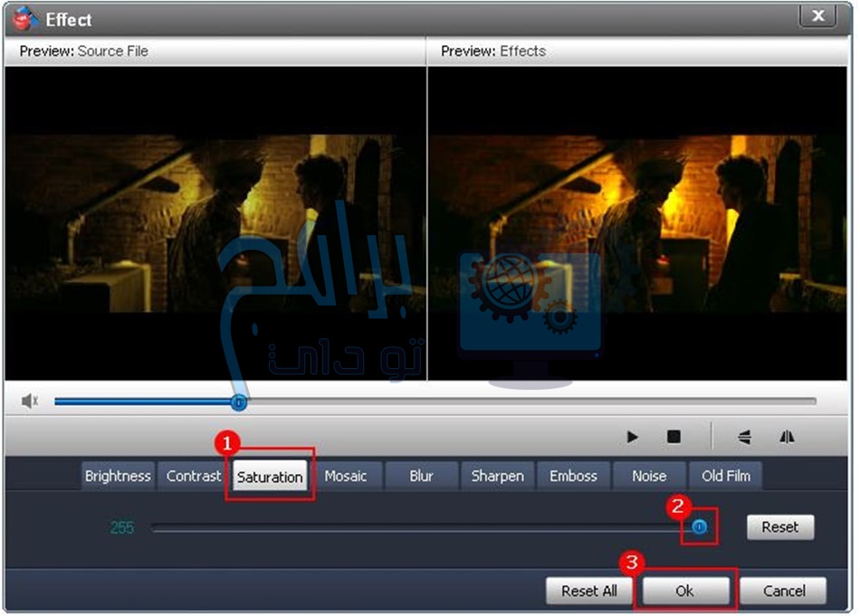Open the Old Film effect tab
This screenshot has height=616, width=860.
726,476
